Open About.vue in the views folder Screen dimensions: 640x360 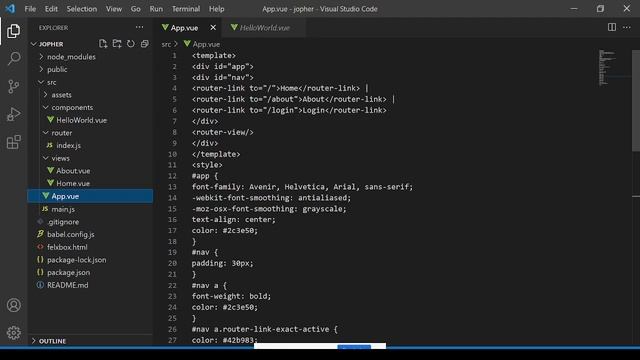pyautogui.click(x=90, y=171)
